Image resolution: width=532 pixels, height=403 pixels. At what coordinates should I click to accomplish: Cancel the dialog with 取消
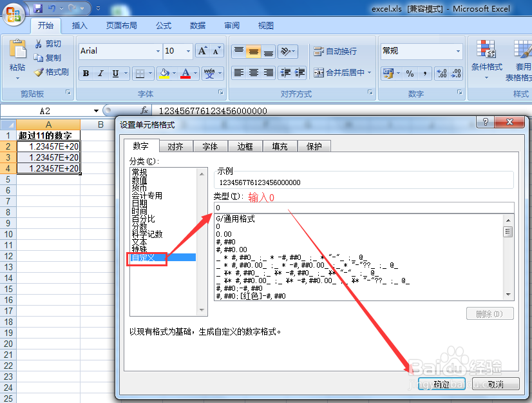[496, 384]
